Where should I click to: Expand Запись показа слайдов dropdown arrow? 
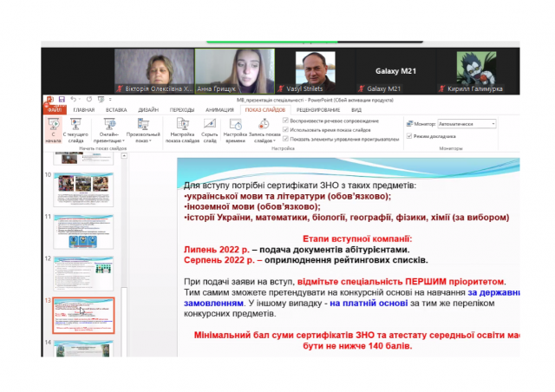click(x=274, y=141)
